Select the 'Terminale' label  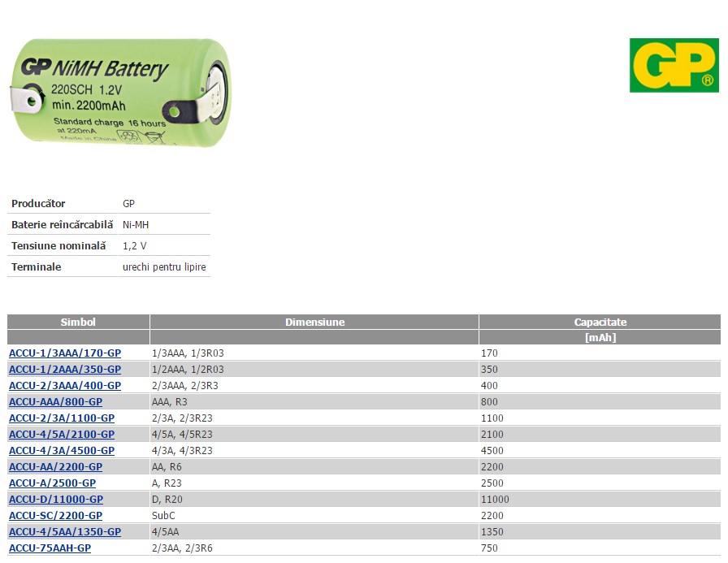tap(37, 267)
